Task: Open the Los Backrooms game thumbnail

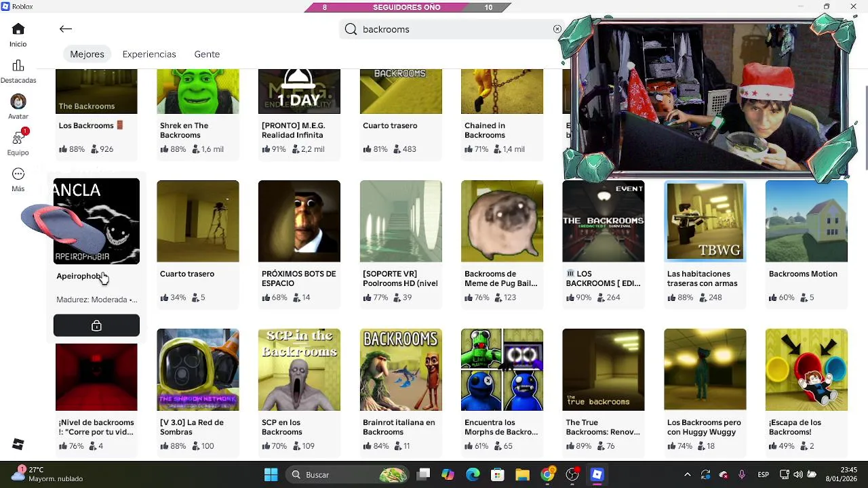Action: 96,91
